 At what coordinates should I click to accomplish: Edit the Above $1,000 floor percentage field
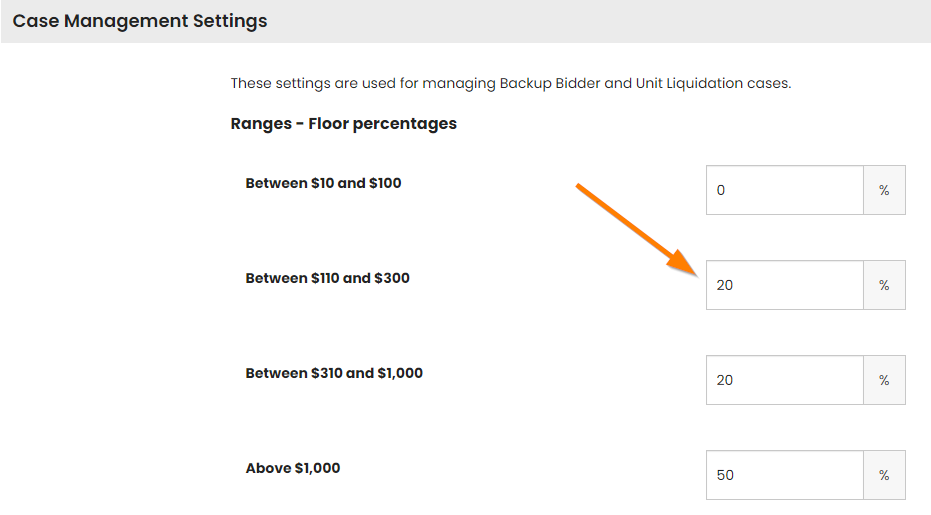784,475
